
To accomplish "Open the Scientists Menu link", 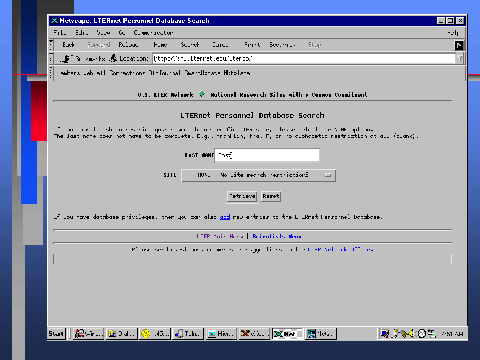I will [277, 236].
